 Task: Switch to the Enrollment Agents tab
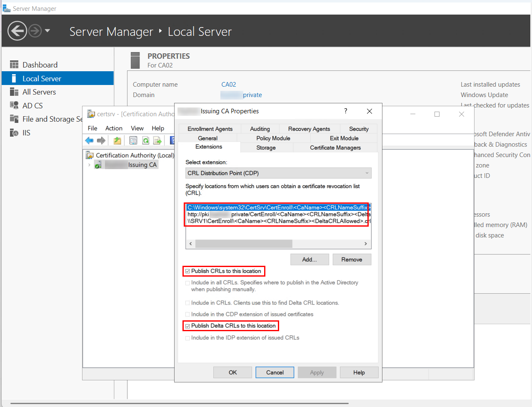pos(210,129)
